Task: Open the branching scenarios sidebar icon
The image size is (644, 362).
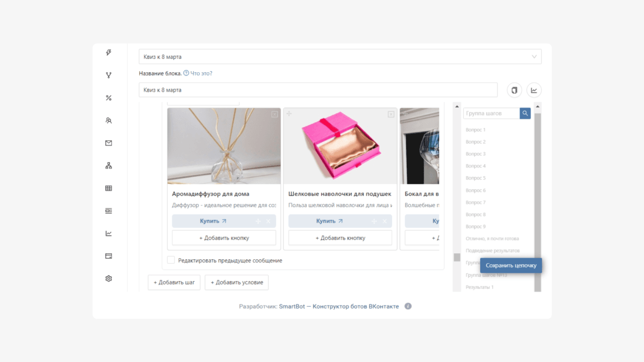Action: click(108, 75)
